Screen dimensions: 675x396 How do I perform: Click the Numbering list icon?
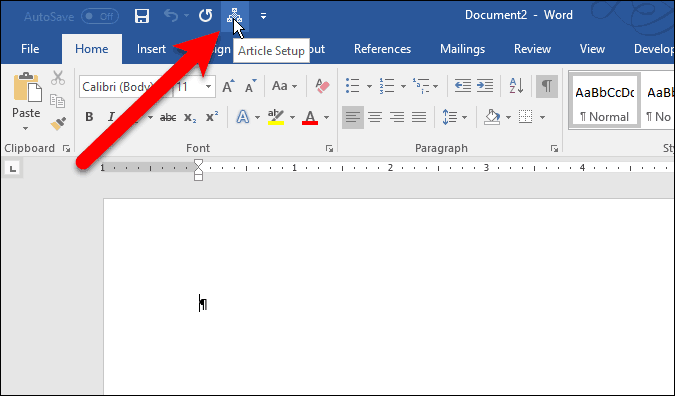(x=387, y=86)
